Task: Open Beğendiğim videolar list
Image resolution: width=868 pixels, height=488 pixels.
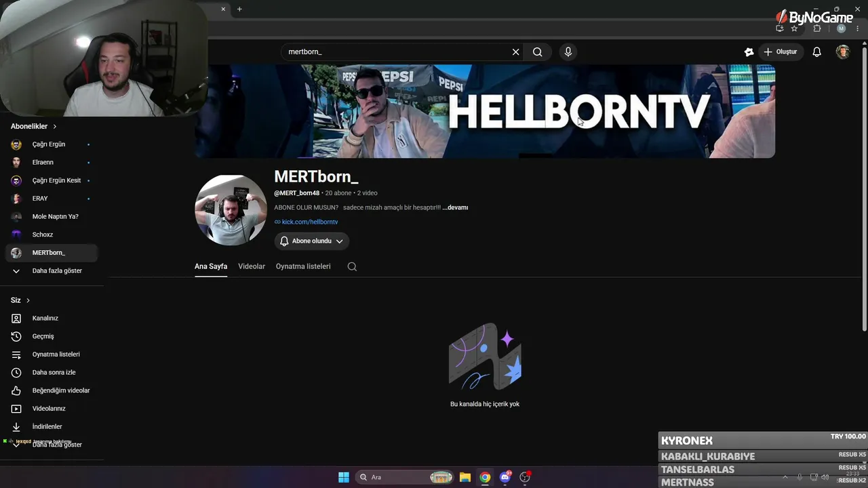Action: pos(52,390)
